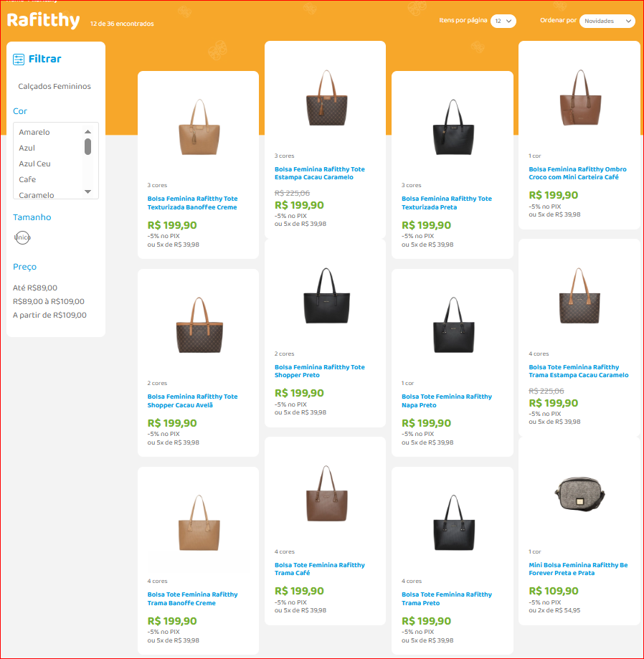Select the Tote Shopper Preto bag image

coord(325,295)
